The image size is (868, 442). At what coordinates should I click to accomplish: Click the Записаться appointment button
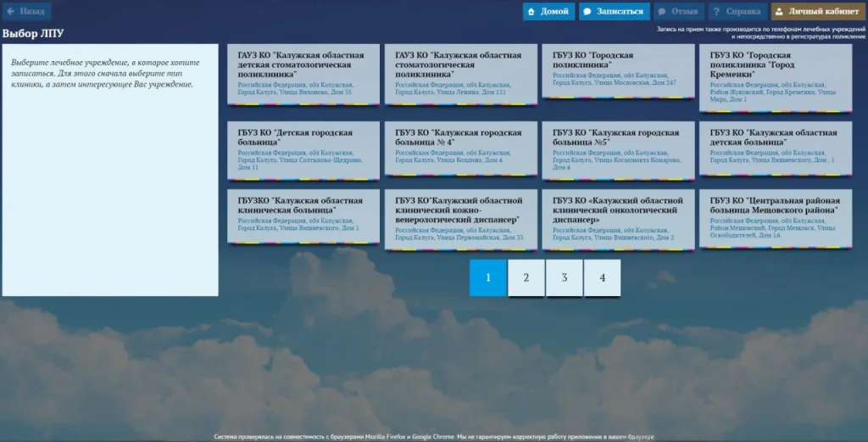[x=614, y=12]
